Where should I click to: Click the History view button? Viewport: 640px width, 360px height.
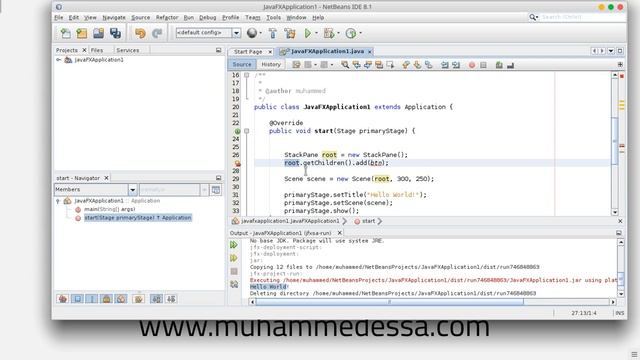coord(271,64)
